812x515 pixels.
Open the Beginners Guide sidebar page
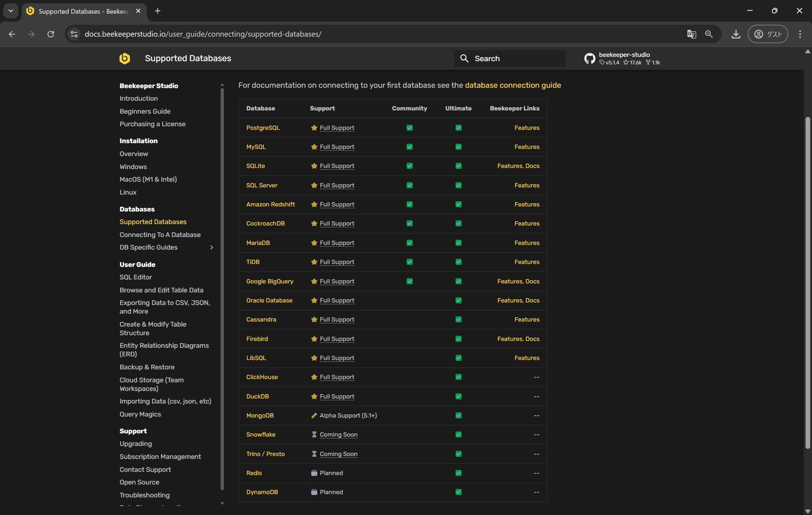tap(145, 111)
